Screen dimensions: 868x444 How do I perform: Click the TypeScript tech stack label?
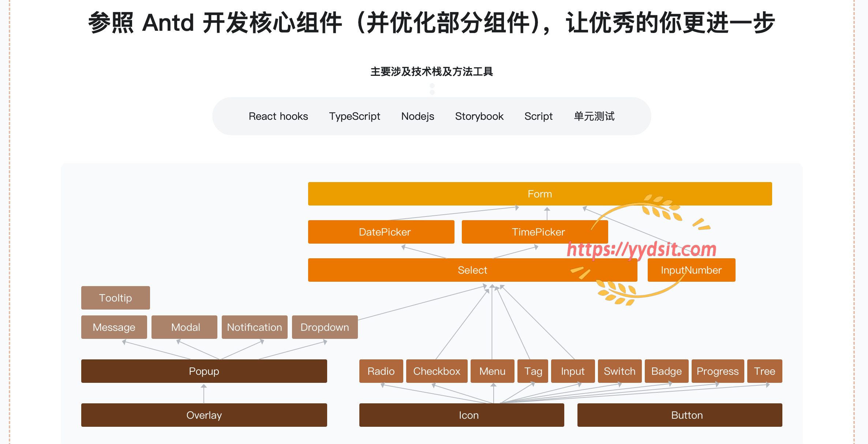(x=354, y=116)
